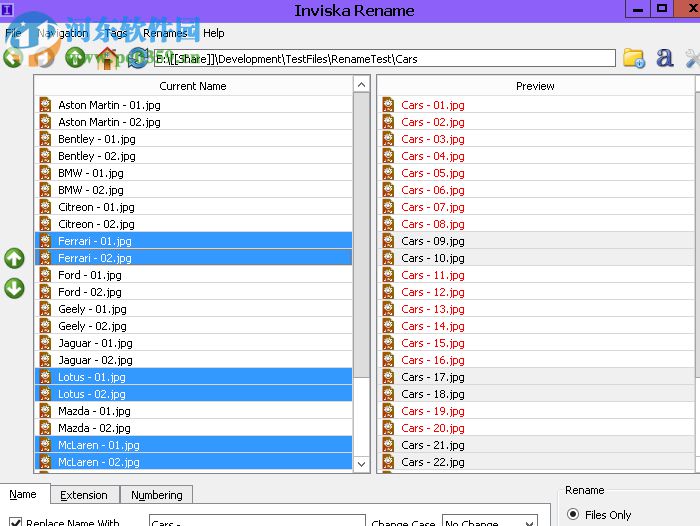Click the file icon beside BMW - 02.jpg

(45, 190)
